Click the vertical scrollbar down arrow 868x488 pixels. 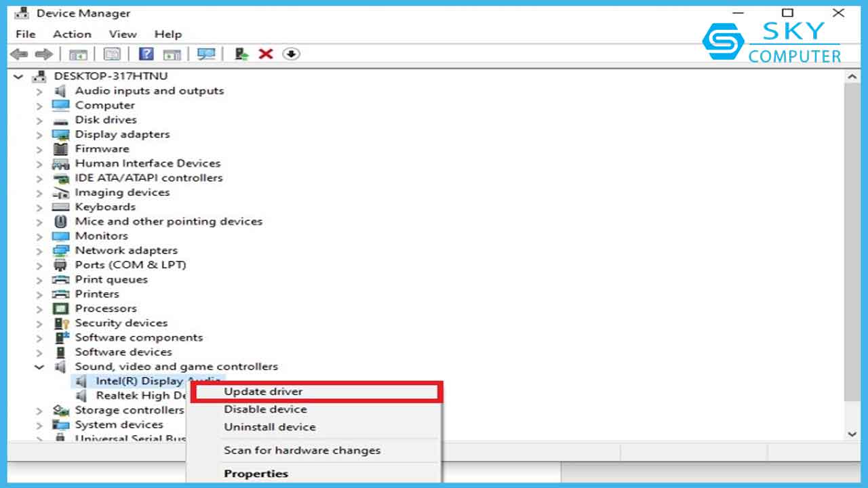tap(852, 434)
